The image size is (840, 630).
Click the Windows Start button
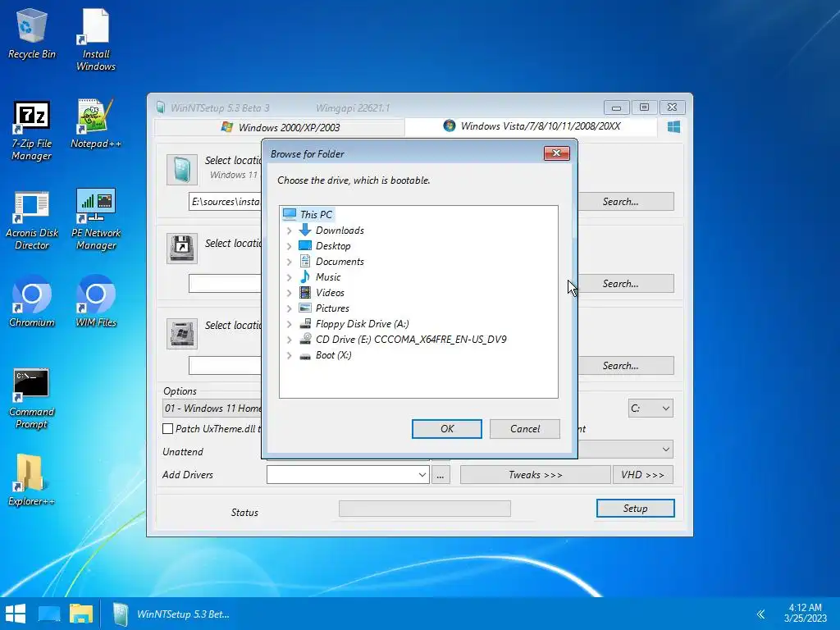pyautogui.click(x=16, y=614)
